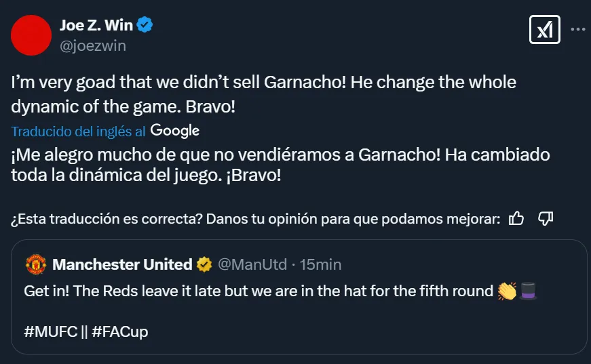Click the Manchester United crest avatar
591x364 pixels.
[35, 264]
